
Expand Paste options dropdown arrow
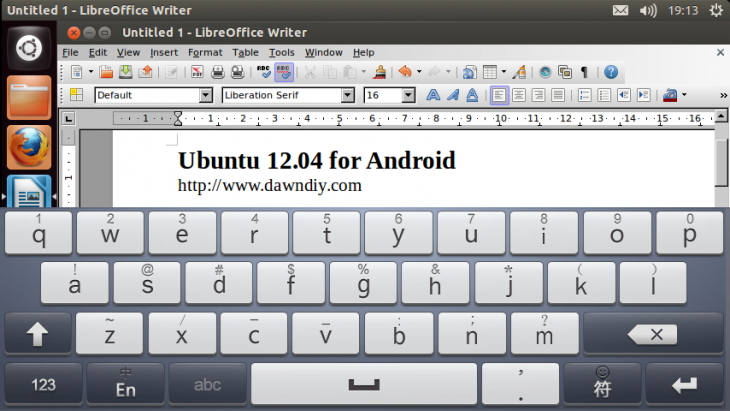[x=364, y=72]
